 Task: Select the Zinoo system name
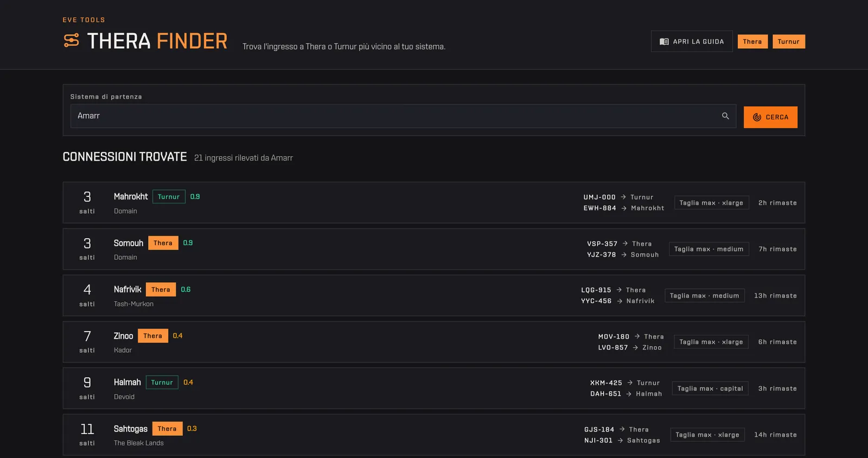[x=123, y=336]
